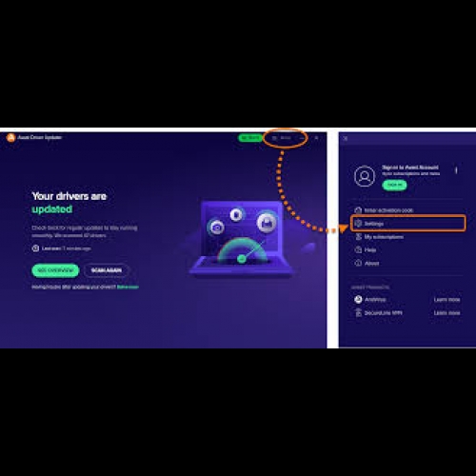This screenshot has width=476, height=476.
Task: Click the Scan again button
Action: [107, 270]
